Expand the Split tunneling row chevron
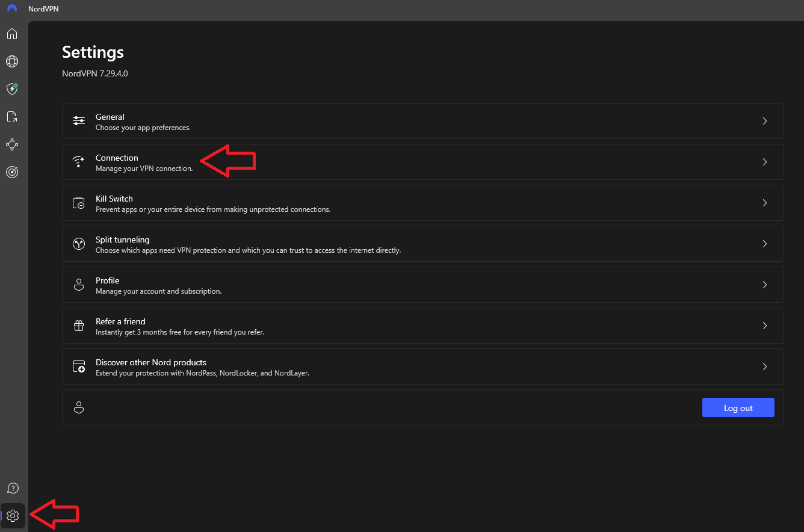 click(x=765, y=244)
